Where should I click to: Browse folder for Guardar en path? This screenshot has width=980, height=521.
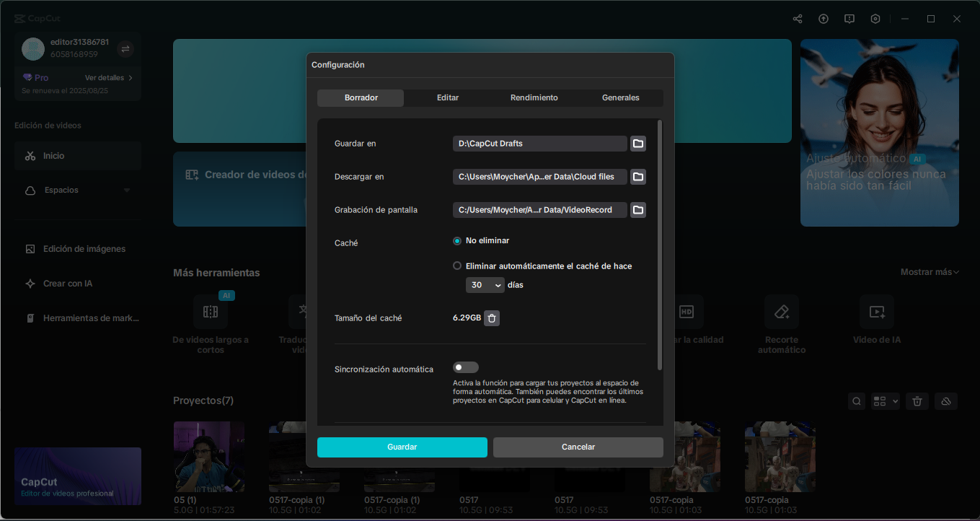click(638, 144)
